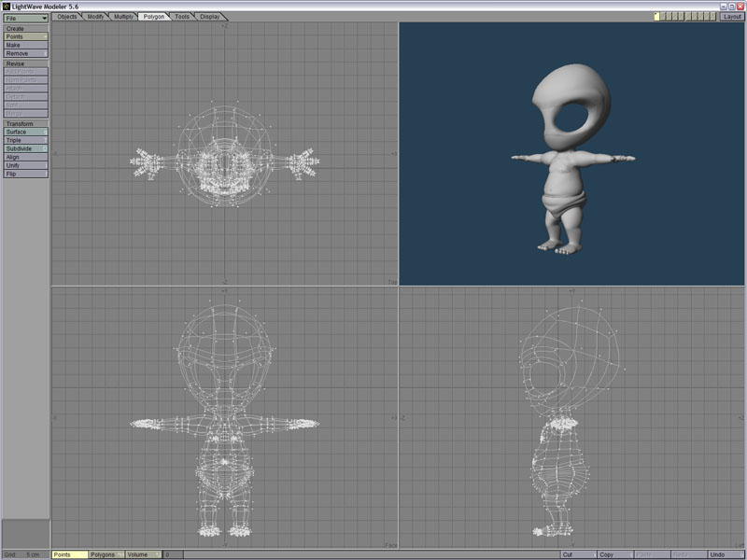Click the Points button under Create

coord(25,36)
